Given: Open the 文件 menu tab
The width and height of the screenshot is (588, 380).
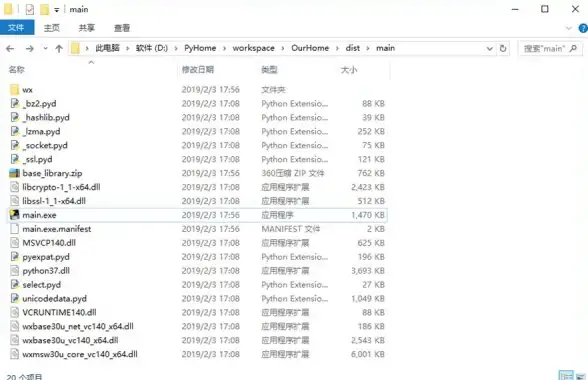Looking at the screenshot, I should [17, 28].
